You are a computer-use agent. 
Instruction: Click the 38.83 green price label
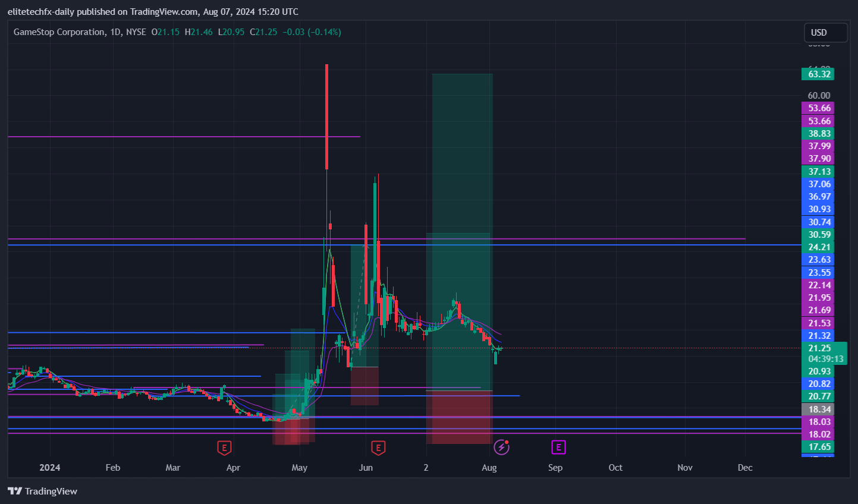(818, 134)
